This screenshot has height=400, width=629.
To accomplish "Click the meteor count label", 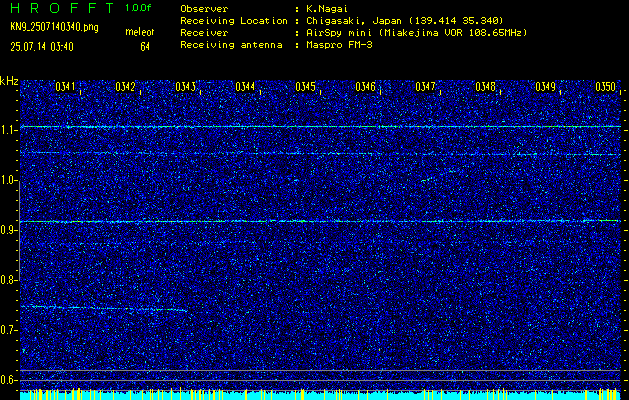I will point(140,32).
